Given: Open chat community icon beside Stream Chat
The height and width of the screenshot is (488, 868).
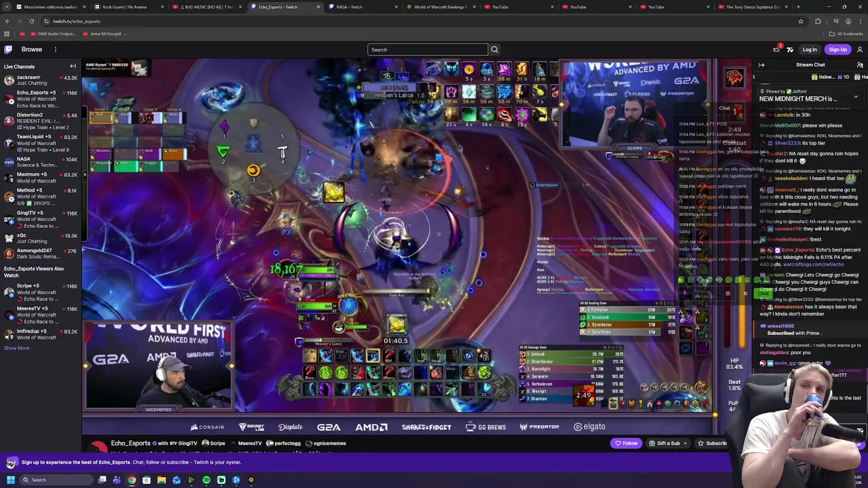Looking at the screenshot, I should point(860,65).
